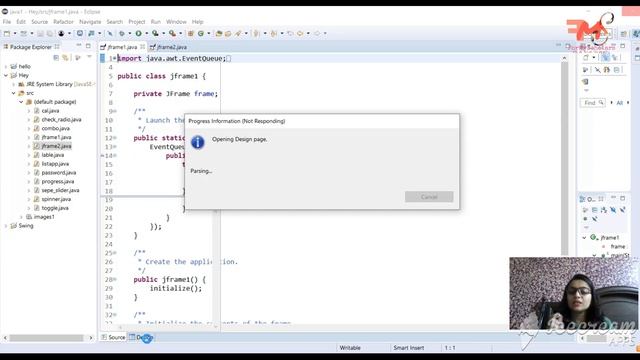Click the green class icon beside jframe1 outline
640x360 pixels.
click(x=593, y=237)
